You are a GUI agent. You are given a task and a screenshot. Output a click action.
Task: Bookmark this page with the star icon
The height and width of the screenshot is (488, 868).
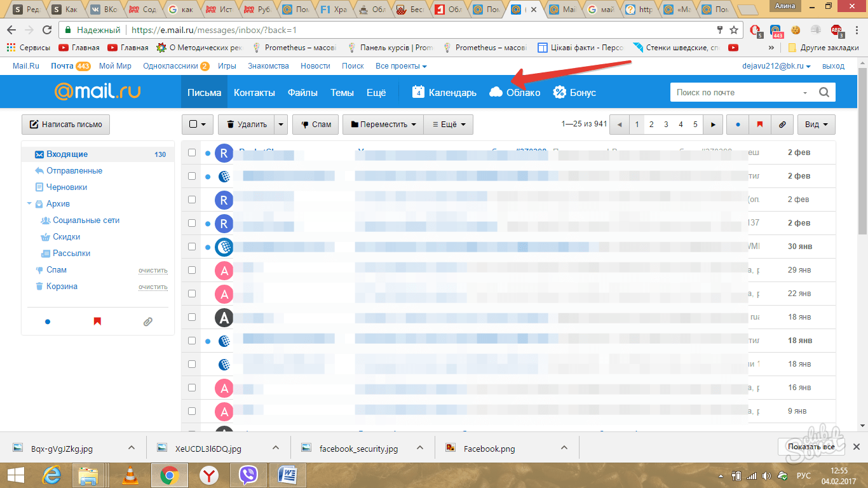pos(734,30)
